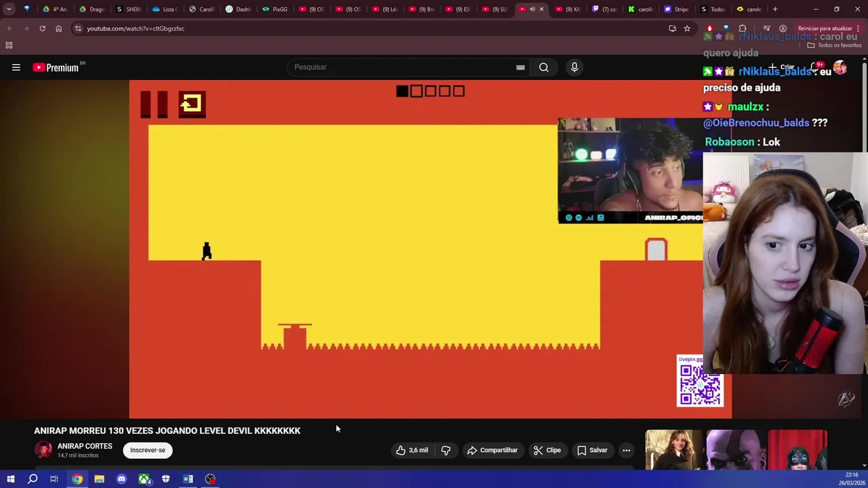The width and height of the screenshot is (868, 488).
Task: Mute the active tab's speaker icon
Action: click(x=532, y=9)
